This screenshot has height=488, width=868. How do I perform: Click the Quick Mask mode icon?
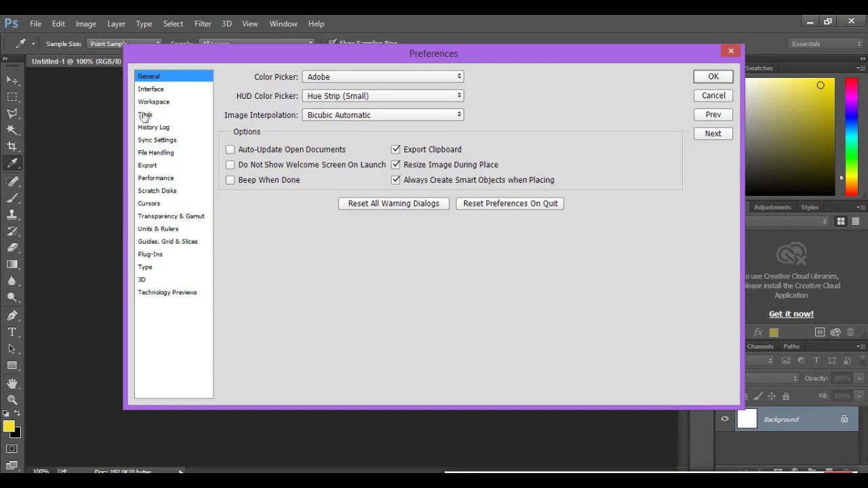tap(12, 449)
